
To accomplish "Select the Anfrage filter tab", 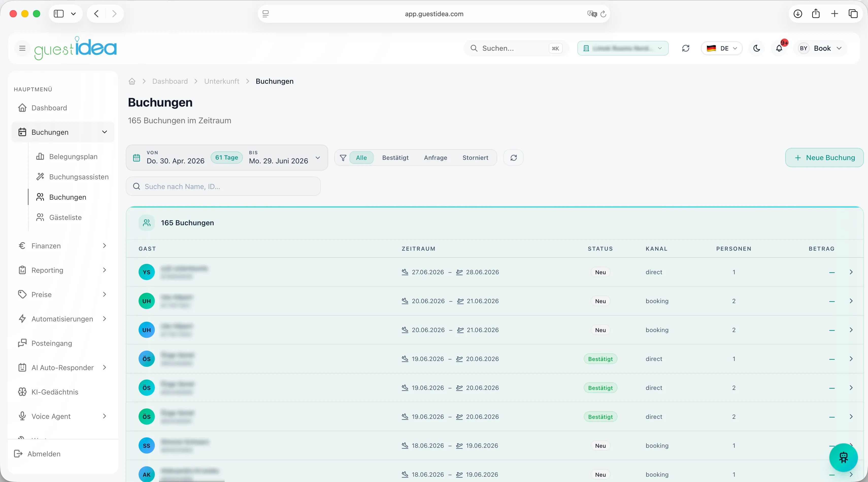I will tap(435, 158).
